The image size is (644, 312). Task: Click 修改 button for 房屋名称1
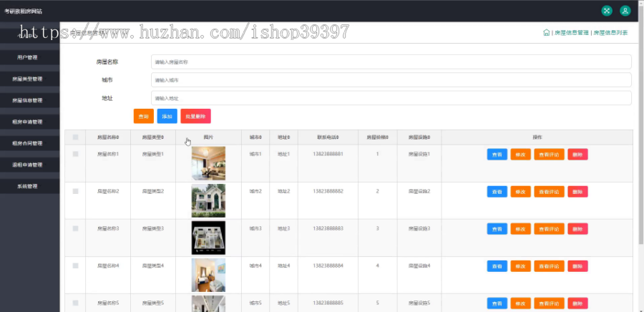pyautogui.click(x=520, y=155)
